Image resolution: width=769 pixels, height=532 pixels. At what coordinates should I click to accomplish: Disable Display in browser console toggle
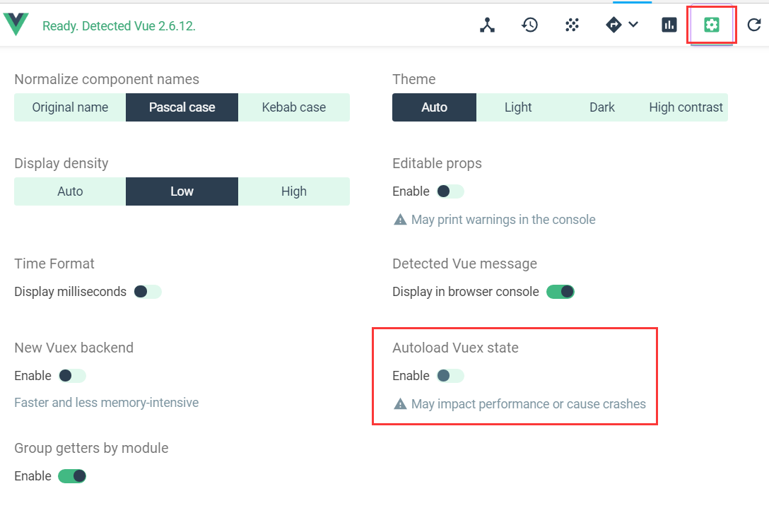click(560, 292)
